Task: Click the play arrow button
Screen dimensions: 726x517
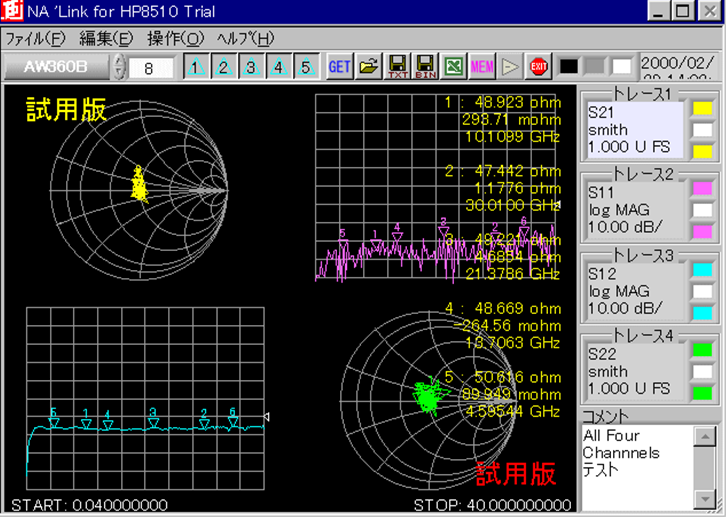Action: (x=510, y=67)
